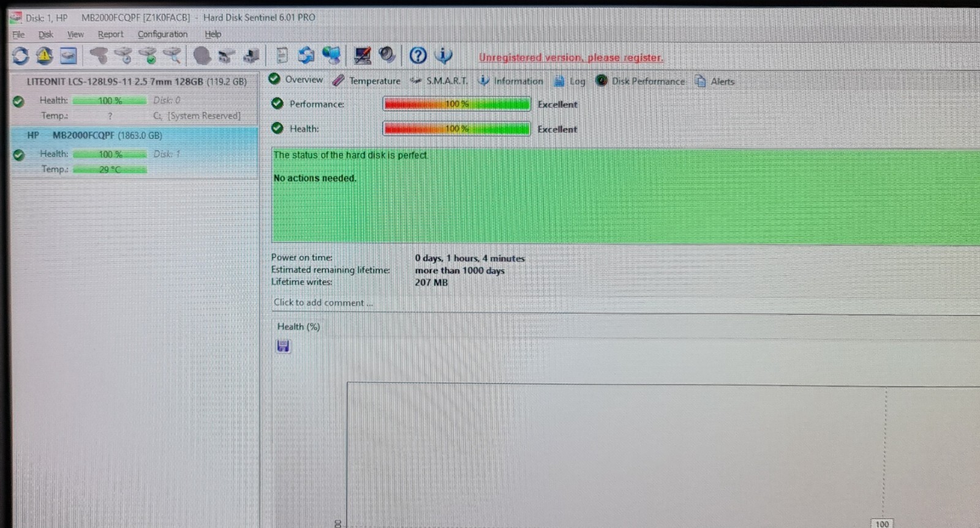Click the network globe computers icon
This screenshot has width=980, height=528.
(331, 56)
